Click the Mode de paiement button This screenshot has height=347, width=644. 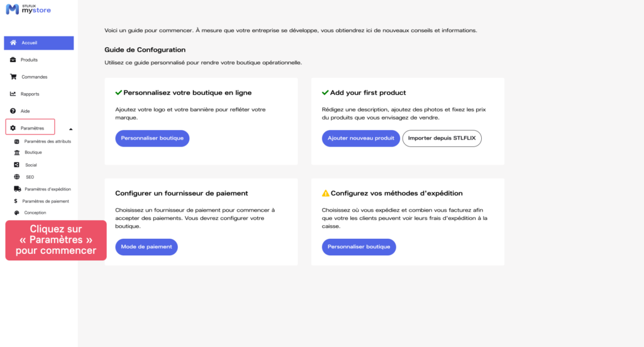[x=147, y=247]
